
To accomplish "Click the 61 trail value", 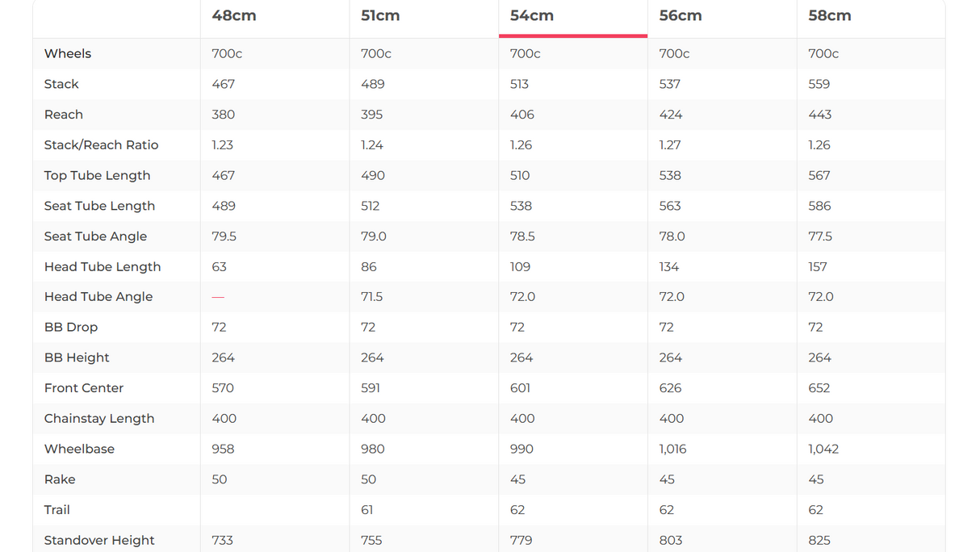I will click(367, 510).
